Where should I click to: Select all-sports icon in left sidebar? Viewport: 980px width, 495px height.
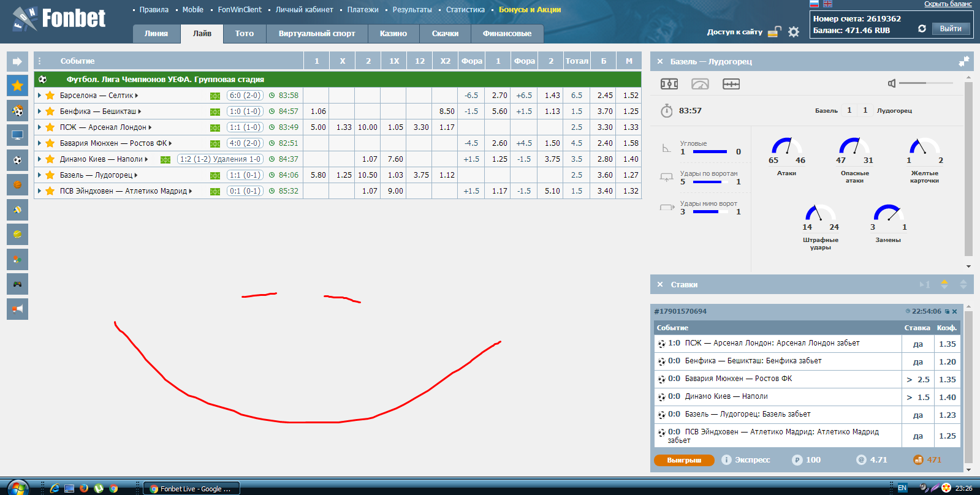pos(17,110)
